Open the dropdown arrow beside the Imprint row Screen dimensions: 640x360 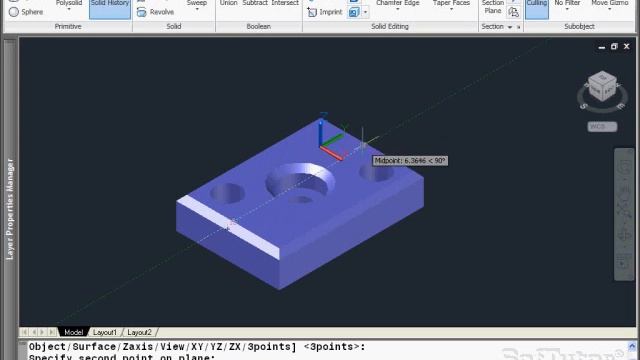point(365,12)
